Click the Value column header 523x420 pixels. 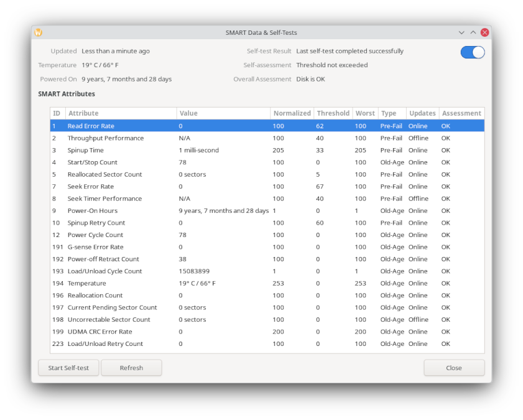[223, 113]
